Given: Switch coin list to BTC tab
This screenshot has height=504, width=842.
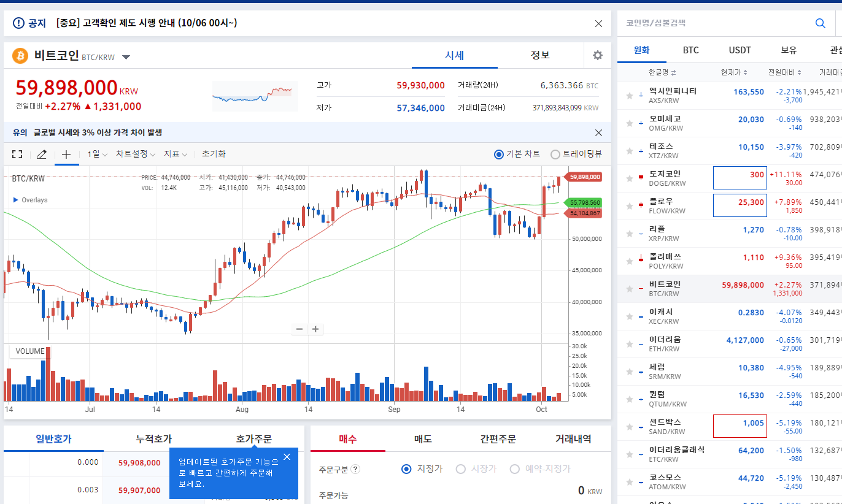Looking at the screenshot, I should click(x=691, y=50).
